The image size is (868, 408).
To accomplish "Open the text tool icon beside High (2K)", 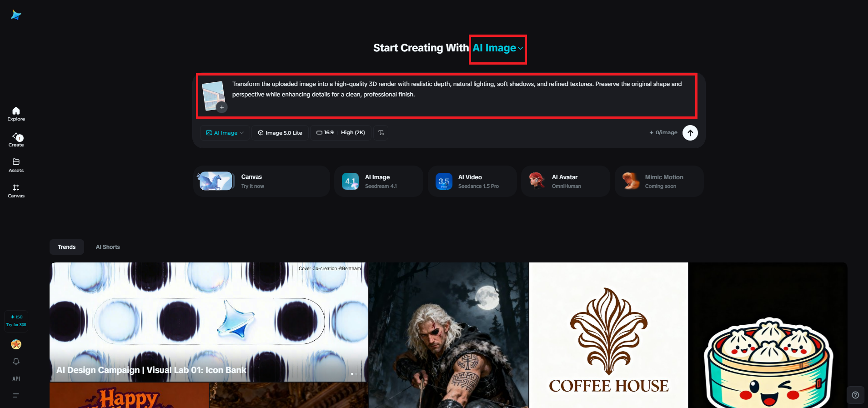I will (x=381, y=133).
